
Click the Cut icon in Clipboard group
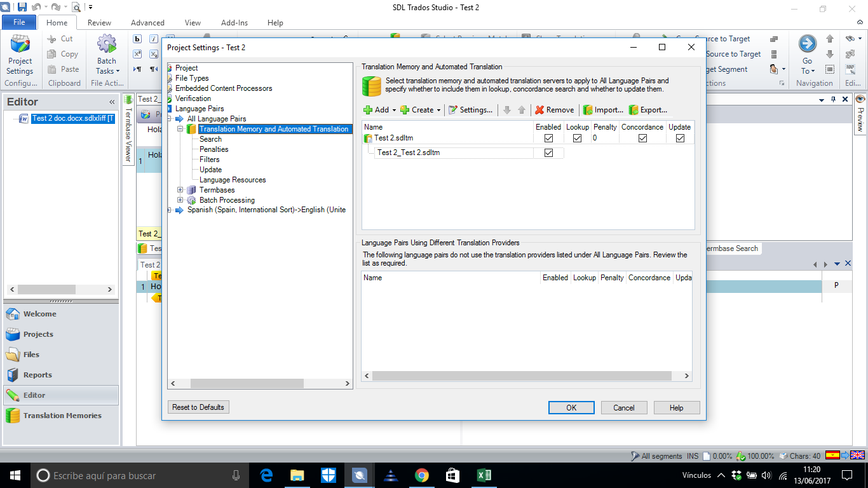click(53, 39)
